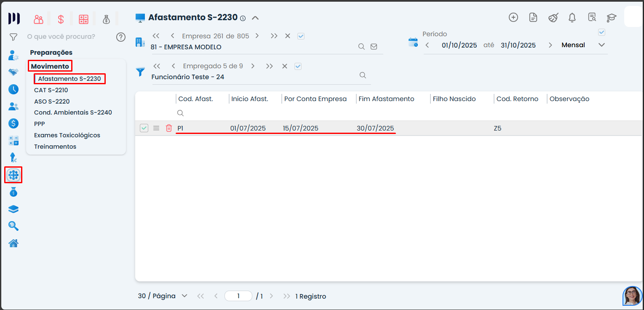Select CAT S-2210 in Movimento menu
The image size is (644, 310).
[x=51, y=90]
